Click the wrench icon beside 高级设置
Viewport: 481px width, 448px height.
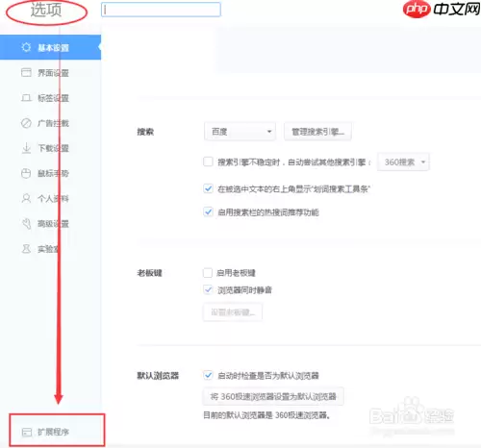[26, 223]
